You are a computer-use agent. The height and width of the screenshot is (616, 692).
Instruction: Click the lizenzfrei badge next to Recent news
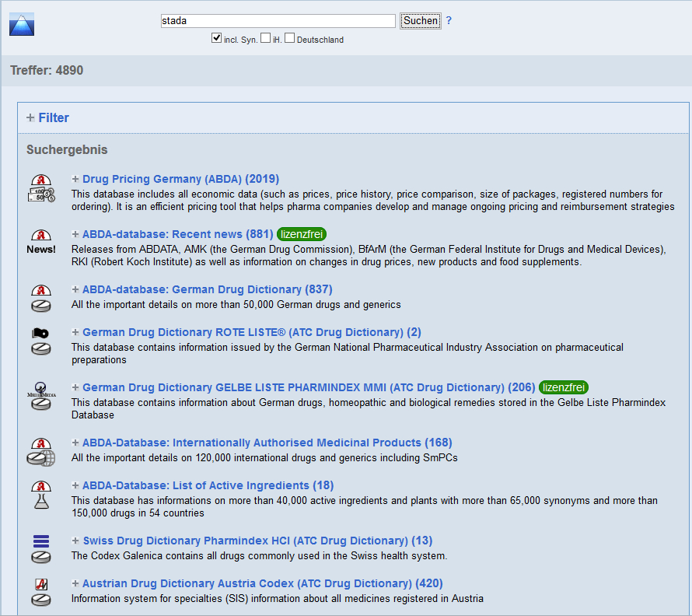click(x=302, y=234)
